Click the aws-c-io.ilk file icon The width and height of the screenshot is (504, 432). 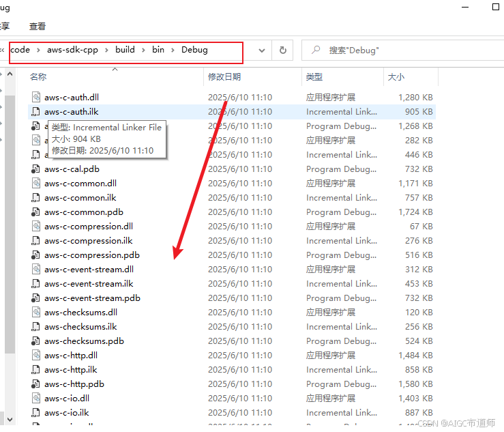(36, 413)
